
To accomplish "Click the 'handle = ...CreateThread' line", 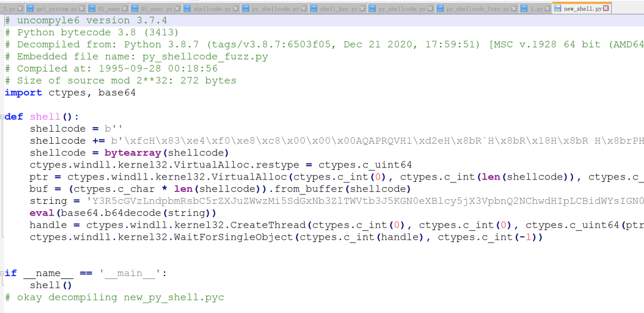I will pyautogui.click(x=337, y=225).
